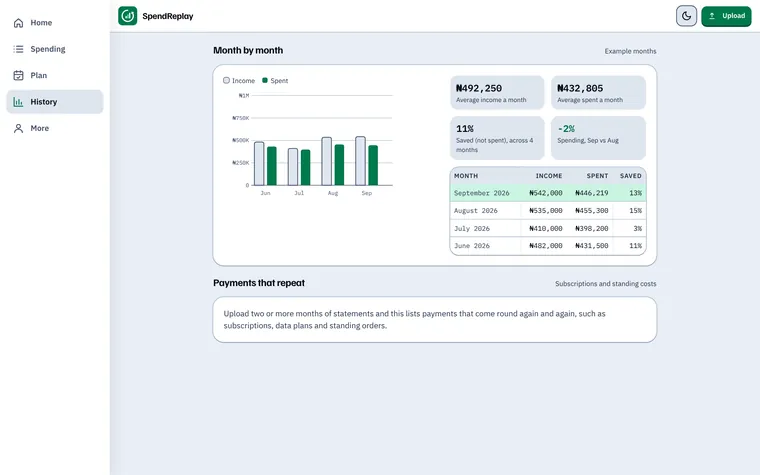Screen dimensions: 760x475
Task: Select the July 2026 row label
Action: click(472, 228)
